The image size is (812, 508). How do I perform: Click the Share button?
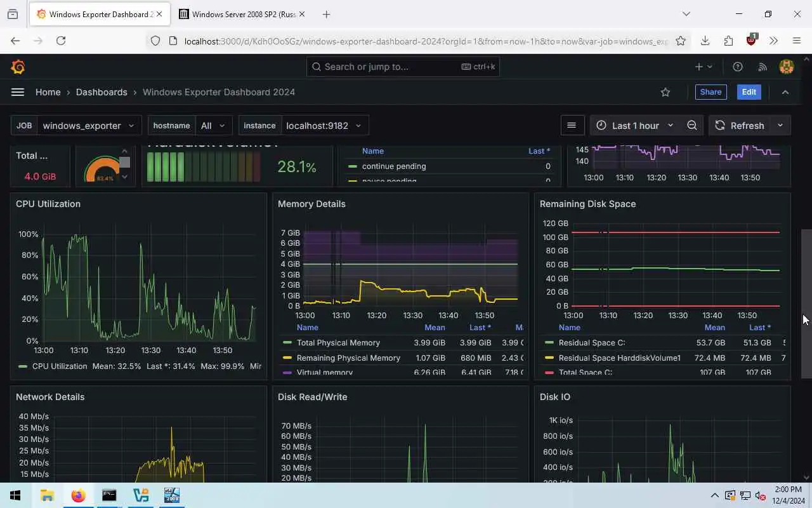(x=710, y=92)
